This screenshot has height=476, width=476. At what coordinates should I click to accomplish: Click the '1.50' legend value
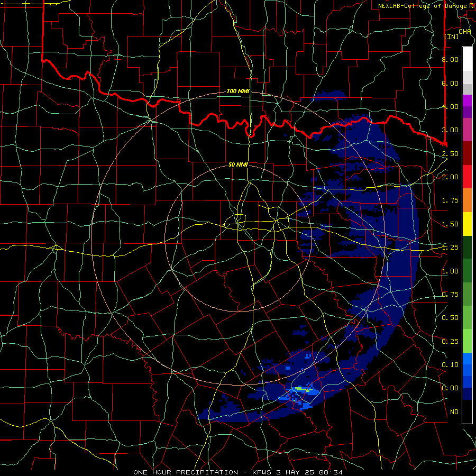450,224
